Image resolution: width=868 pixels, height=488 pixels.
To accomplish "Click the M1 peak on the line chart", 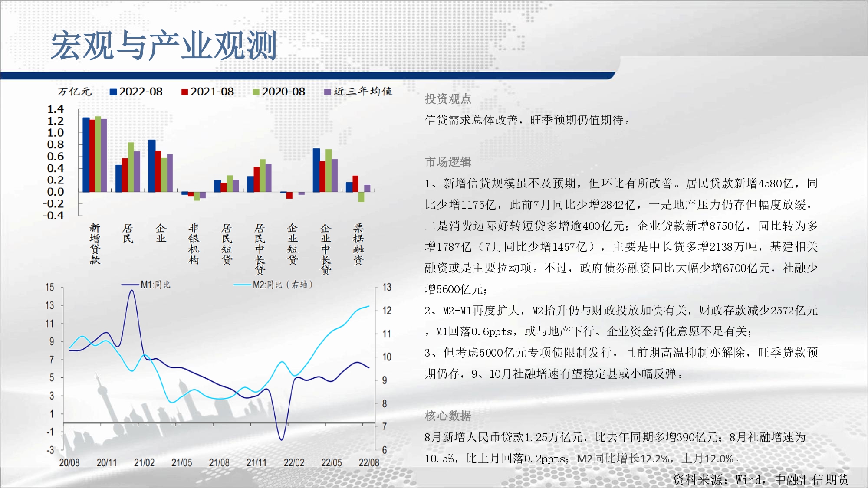I will pos(132,291).
